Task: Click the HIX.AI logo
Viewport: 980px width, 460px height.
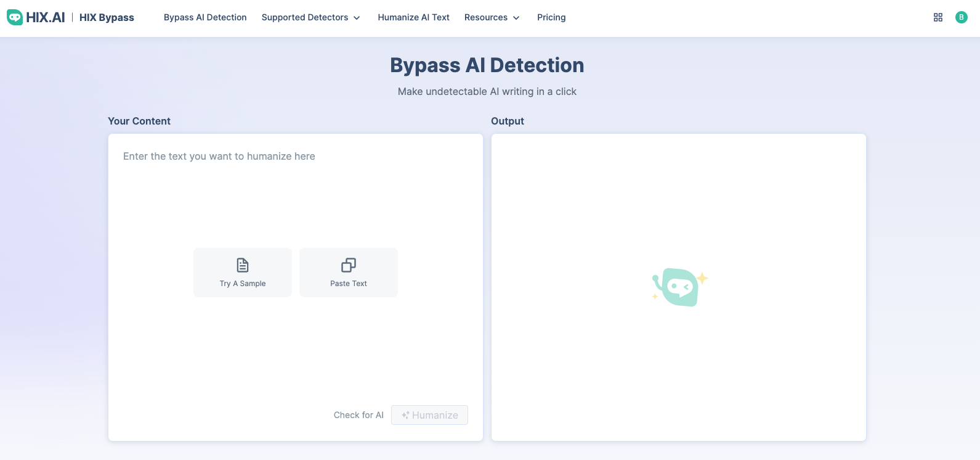Action: point(36,17)
